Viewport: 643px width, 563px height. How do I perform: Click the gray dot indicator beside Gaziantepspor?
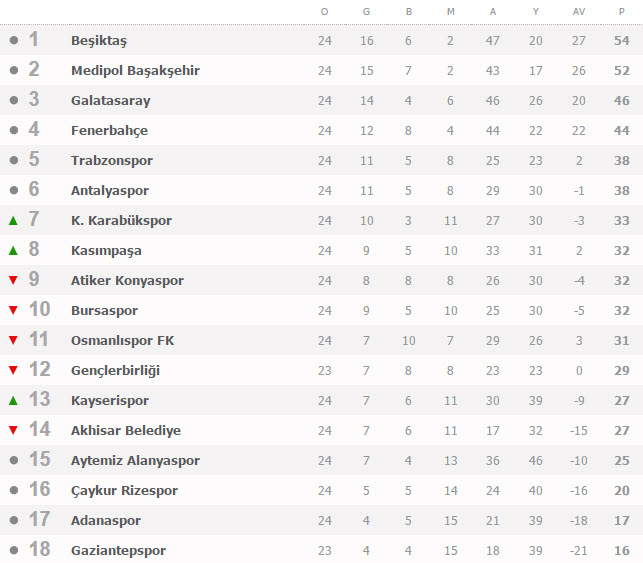14,550
